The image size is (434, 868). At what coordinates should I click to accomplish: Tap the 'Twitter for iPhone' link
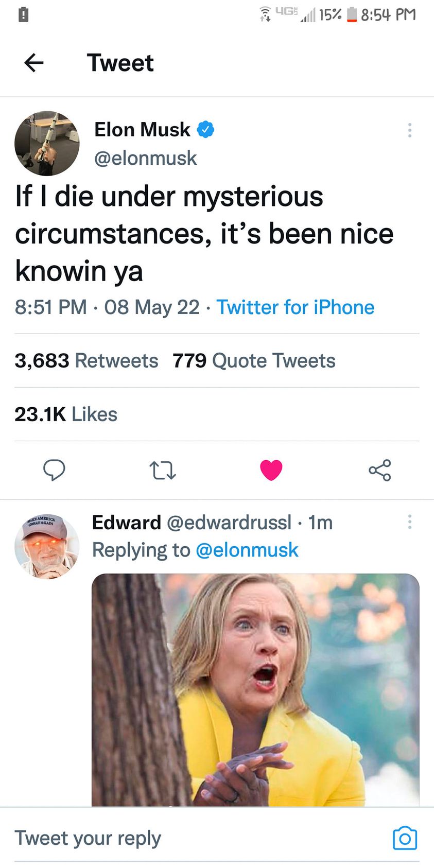296,307
